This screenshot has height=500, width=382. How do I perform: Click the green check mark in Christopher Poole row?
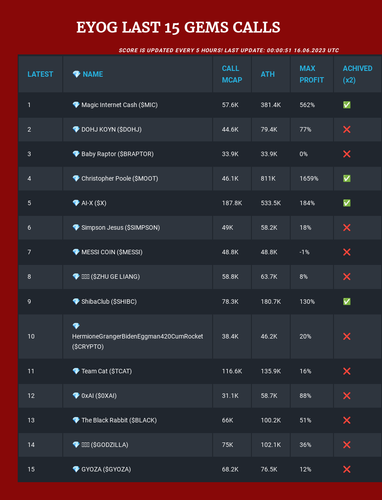point(347,178)
